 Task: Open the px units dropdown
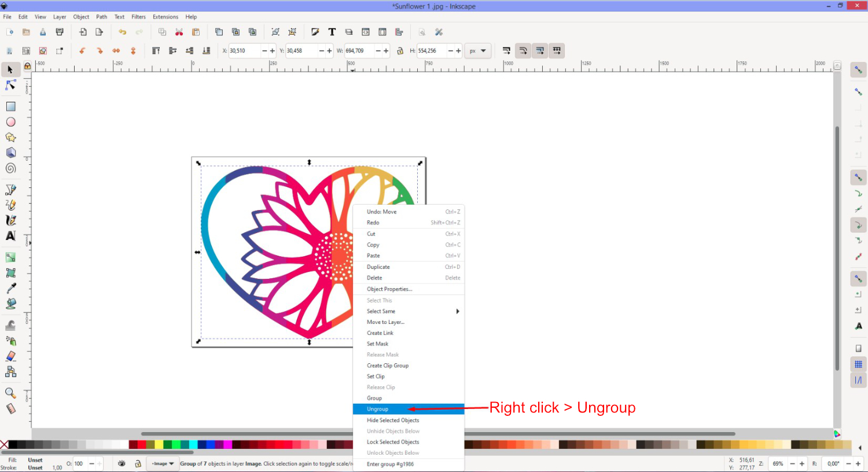[478, 50]
